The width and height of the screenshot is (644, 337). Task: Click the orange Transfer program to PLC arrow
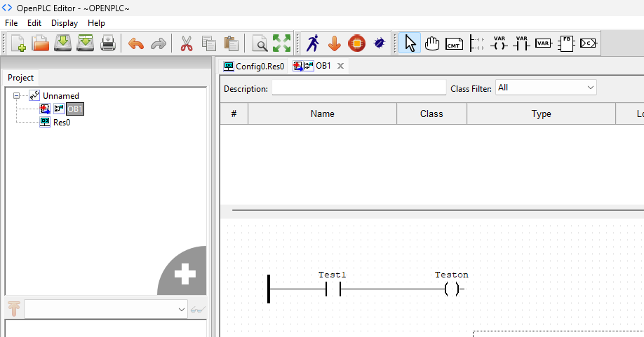[335, 43]
